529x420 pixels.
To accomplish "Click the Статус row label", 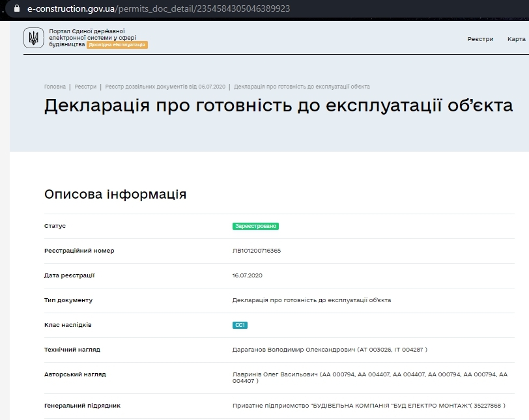I will (x=55, y=226).
